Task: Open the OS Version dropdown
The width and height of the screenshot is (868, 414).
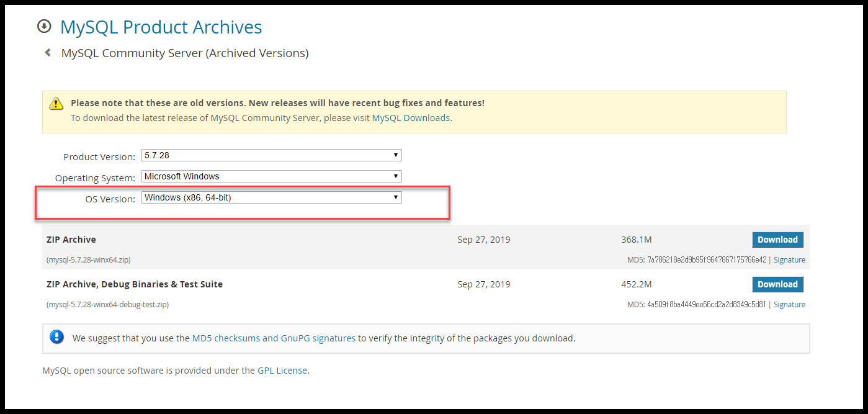Action: 272,198
